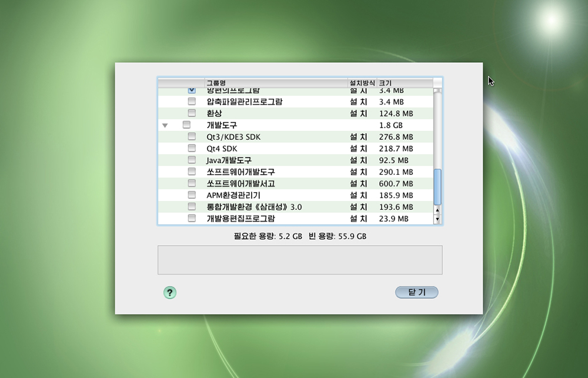The image size is (588, 378).
Task: Click the scroll down arrow of the list
Action: click(x=437, y=219)
